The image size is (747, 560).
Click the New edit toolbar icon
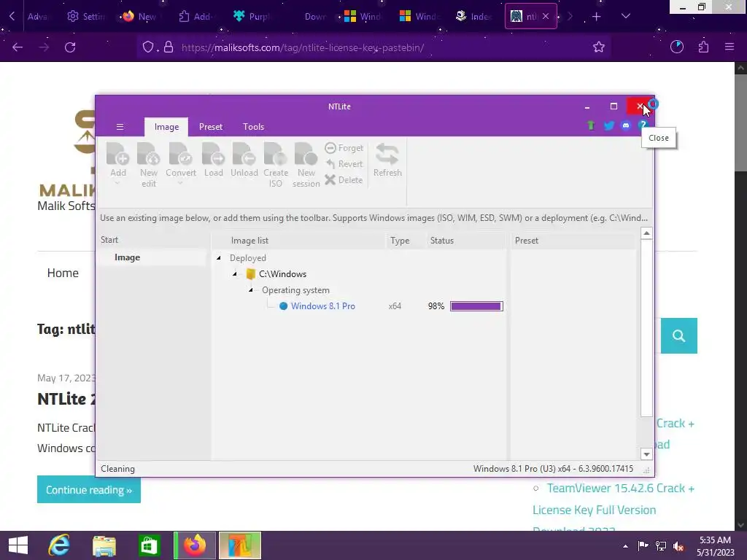click(149, 165)
